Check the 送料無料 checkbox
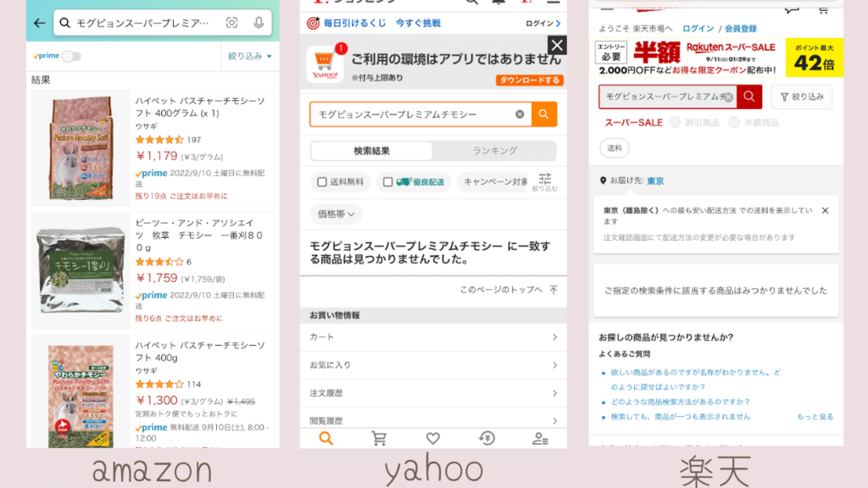Viewport: 868px width, 488px height. pos(321,182)
